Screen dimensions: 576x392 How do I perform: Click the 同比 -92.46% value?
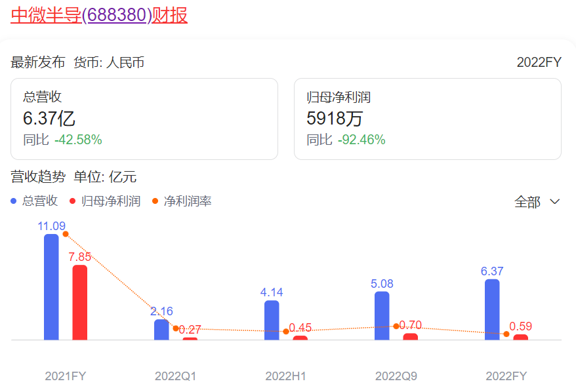(346, 140)
